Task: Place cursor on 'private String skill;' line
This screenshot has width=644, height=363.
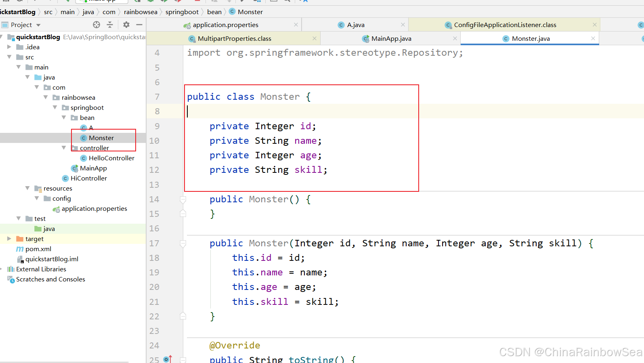Action: (268, 170)
